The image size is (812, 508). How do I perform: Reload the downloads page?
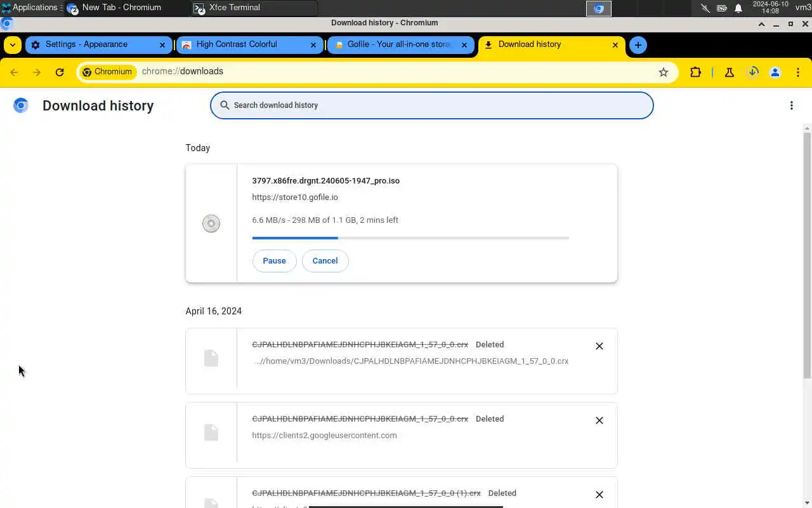(60, 72)
